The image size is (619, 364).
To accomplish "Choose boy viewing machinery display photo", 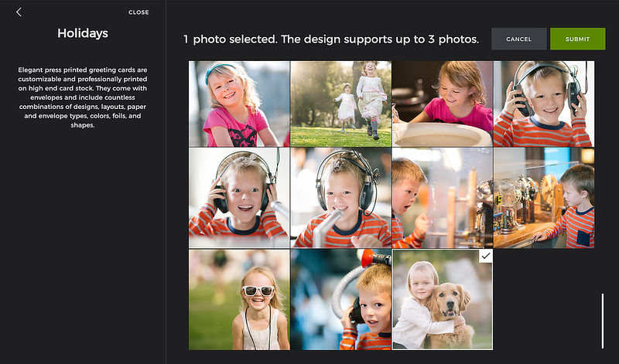I will click(x=544, y=198).
